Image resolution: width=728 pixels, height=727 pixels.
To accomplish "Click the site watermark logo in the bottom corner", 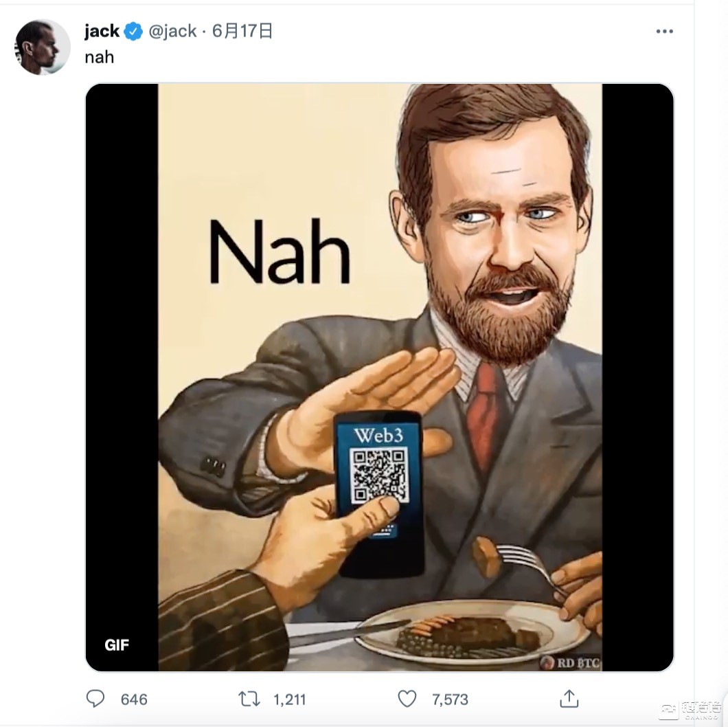I will click(690, 709).
